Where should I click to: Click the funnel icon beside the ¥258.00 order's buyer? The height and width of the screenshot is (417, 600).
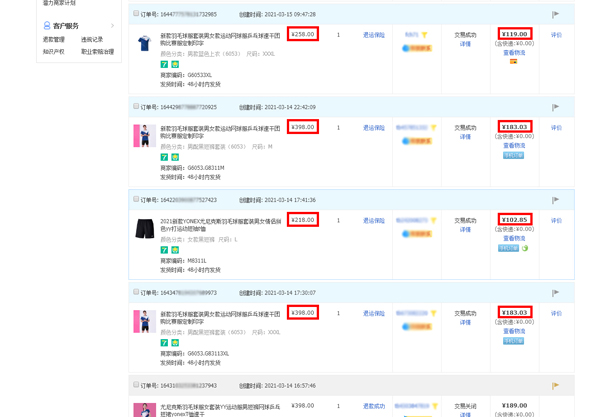(424, 35)
